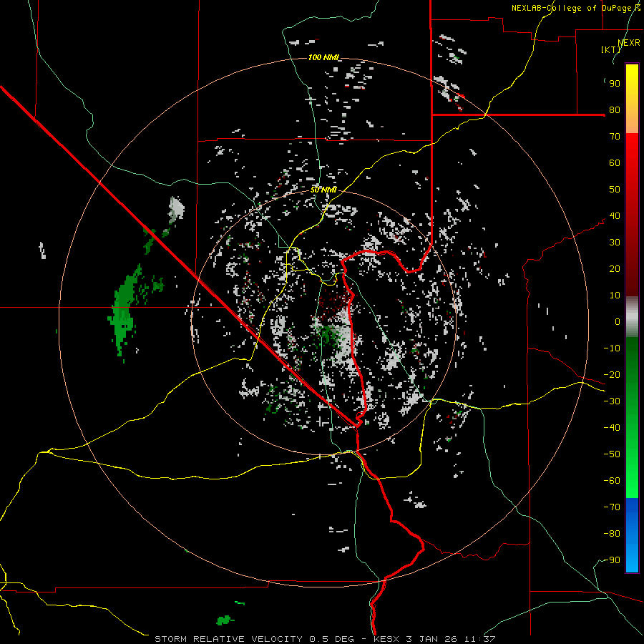Click the 50 value on the velocity scale
Image resolution: width=644 pixels, height=644 pixels.
[615, 190]
